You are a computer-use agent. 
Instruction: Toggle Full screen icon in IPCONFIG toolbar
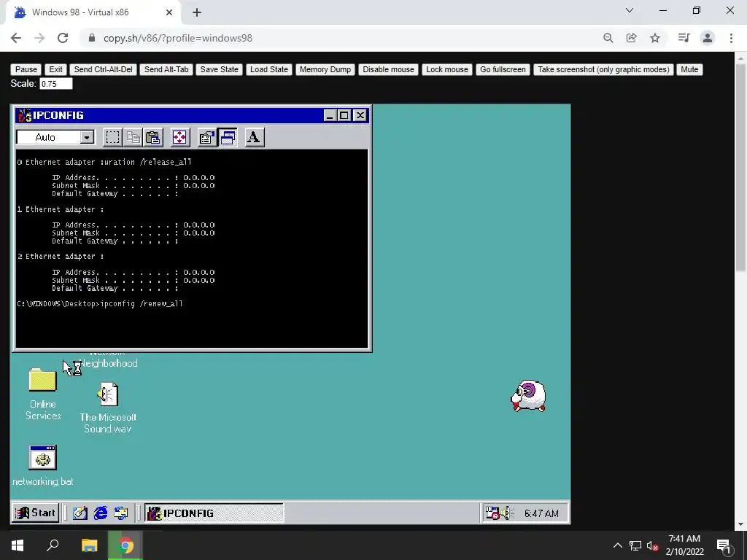click(x=179, y=138)
